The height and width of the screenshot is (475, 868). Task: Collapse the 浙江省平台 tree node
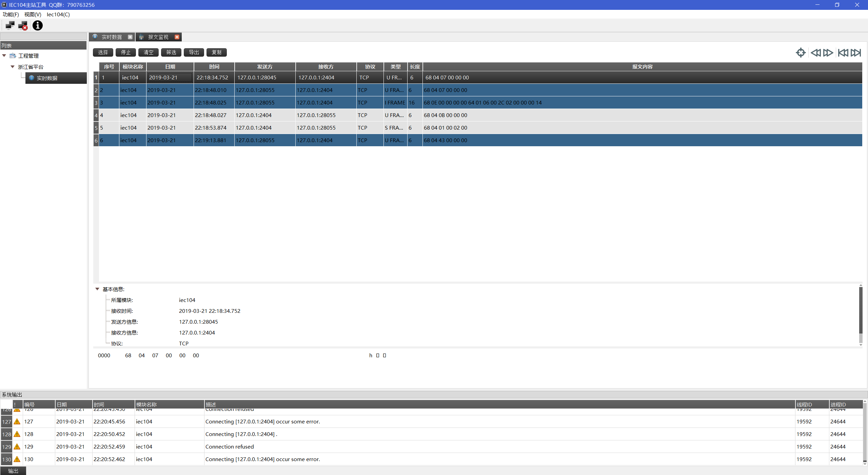pos(13,67)
